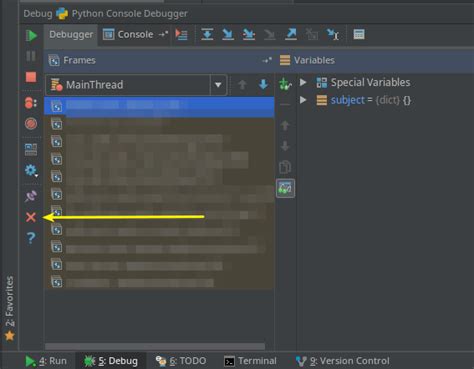
Task: Click the Step Out arrow icon
Action: [291, 34]
